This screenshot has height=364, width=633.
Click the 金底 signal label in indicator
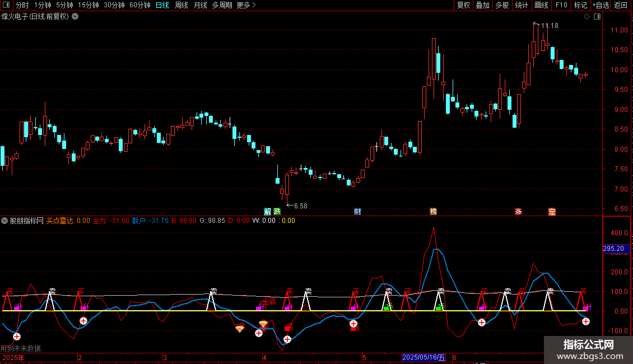coord(269,301)
